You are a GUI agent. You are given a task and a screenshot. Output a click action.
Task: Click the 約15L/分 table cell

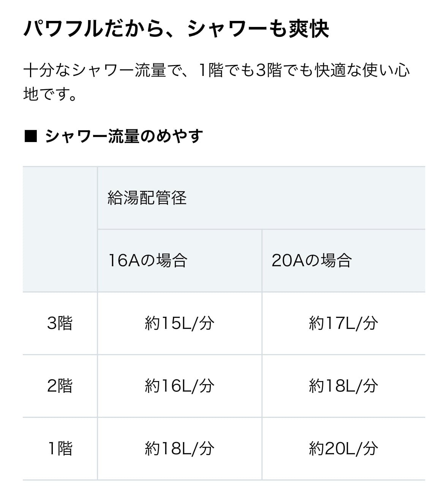[x=179, y=323]
